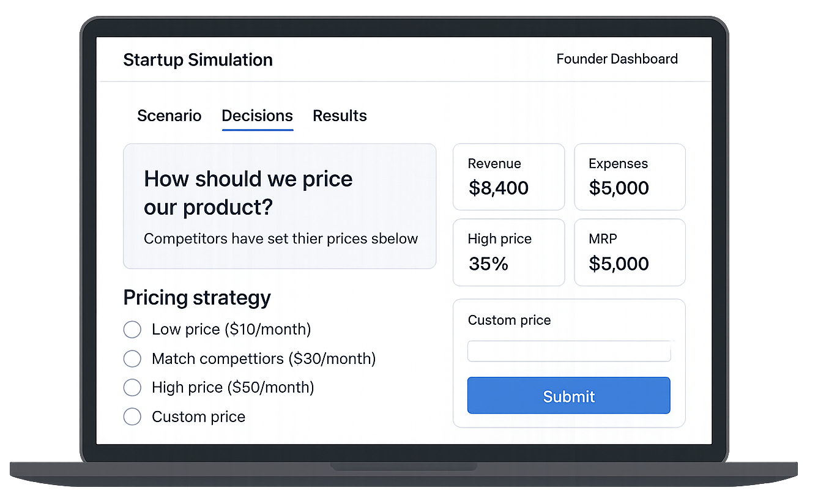
Task: Click the MRP $5,000 card
Action: (630, 252)
